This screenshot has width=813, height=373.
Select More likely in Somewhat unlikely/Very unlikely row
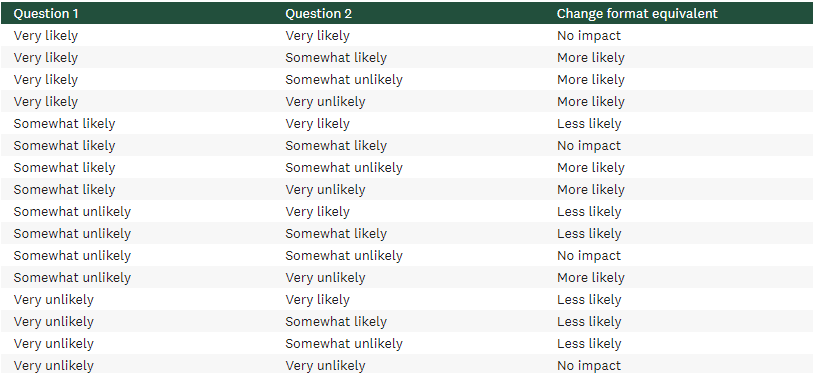click(591, 278)
